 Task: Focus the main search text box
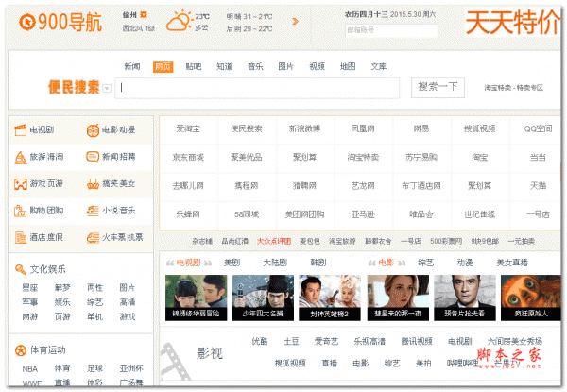point(257,88)
